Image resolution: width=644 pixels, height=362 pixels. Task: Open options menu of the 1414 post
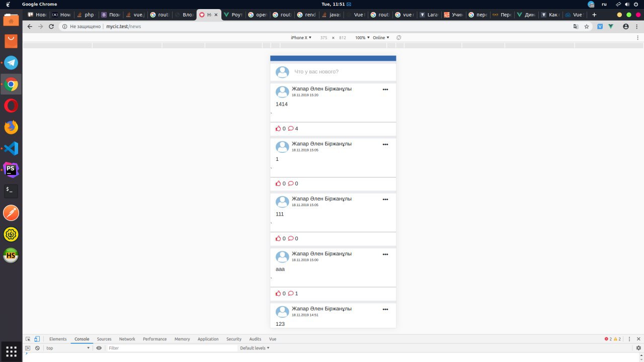click(x=385, y=89)
